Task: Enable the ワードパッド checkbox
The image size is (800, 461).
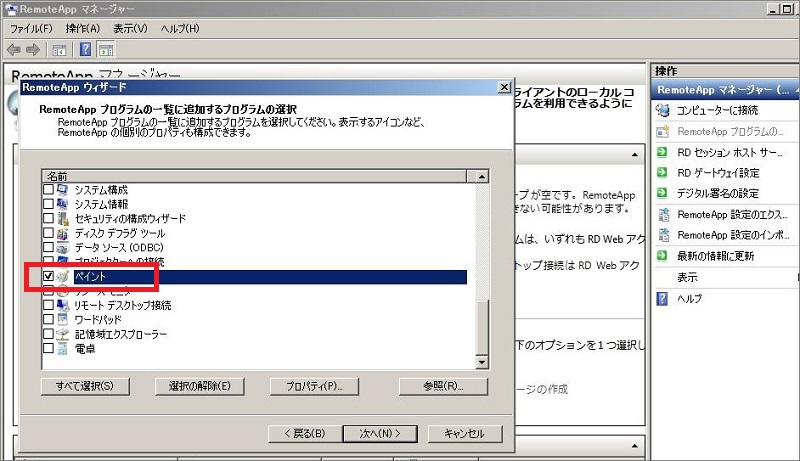Action: point(49,319)
